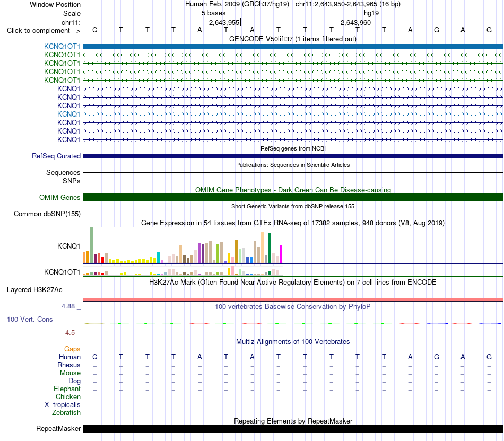Click the 'RepeatMasker' track label
This screenshot has height=441, width=504.
(x=58, y=428)
